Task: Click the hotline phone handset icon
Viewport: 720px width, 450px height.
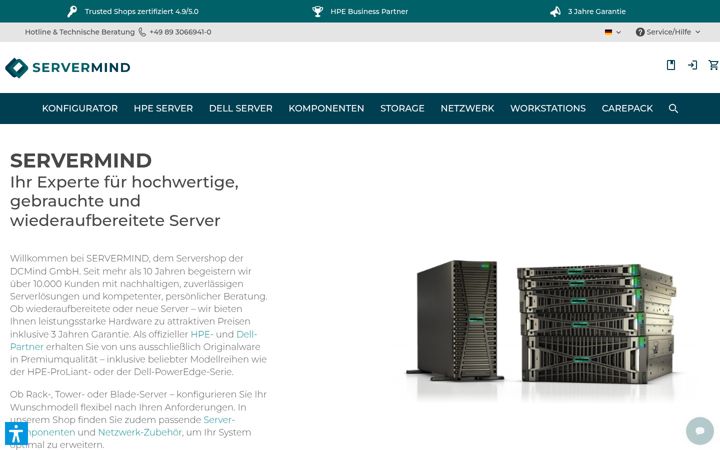Action: [x=142, y=32]
